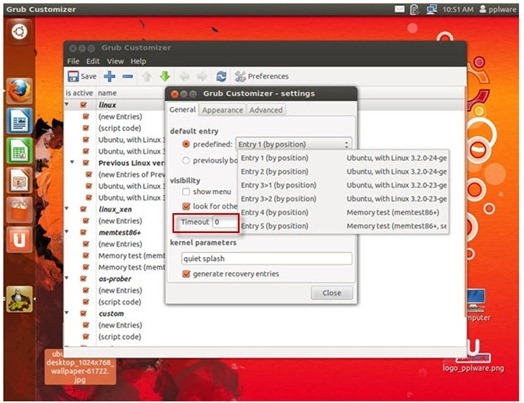
Task: Choose Entry 5 (by position) item
Action: (344, 226)
